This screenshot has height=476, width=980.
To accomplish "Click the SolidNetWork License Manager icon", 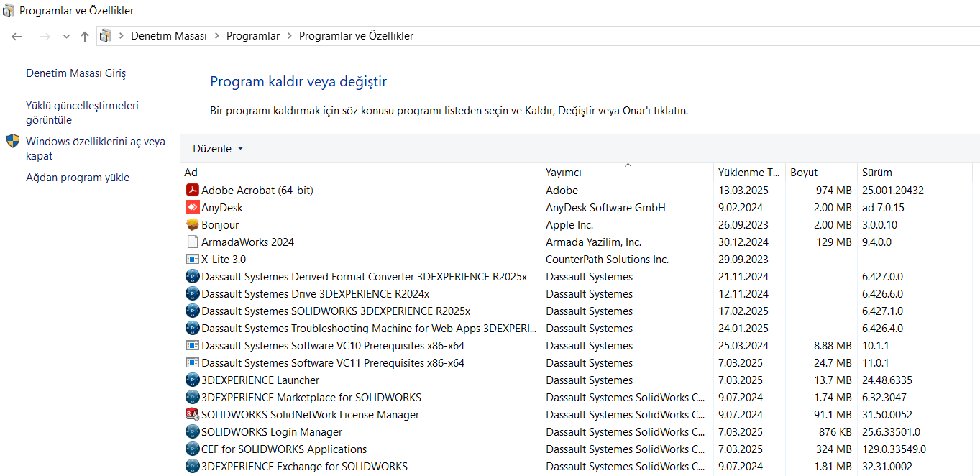I will tap(192, 415).
